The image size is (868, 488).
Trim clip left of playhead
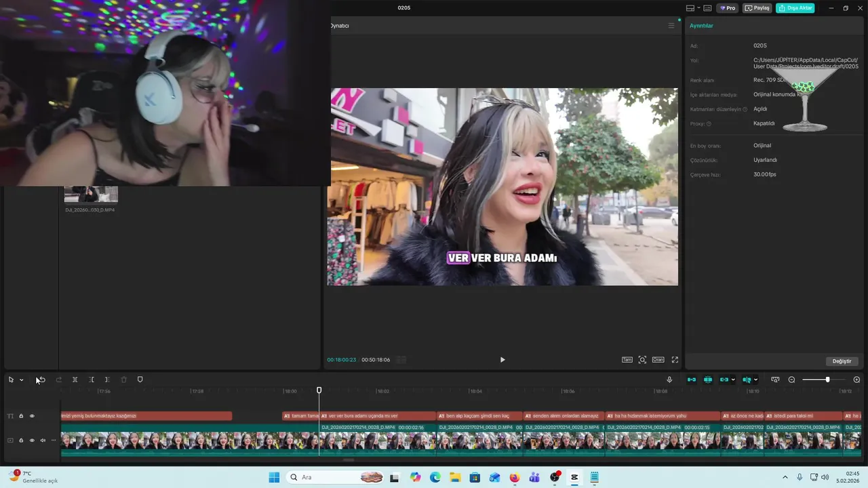(x=91, y=380)
